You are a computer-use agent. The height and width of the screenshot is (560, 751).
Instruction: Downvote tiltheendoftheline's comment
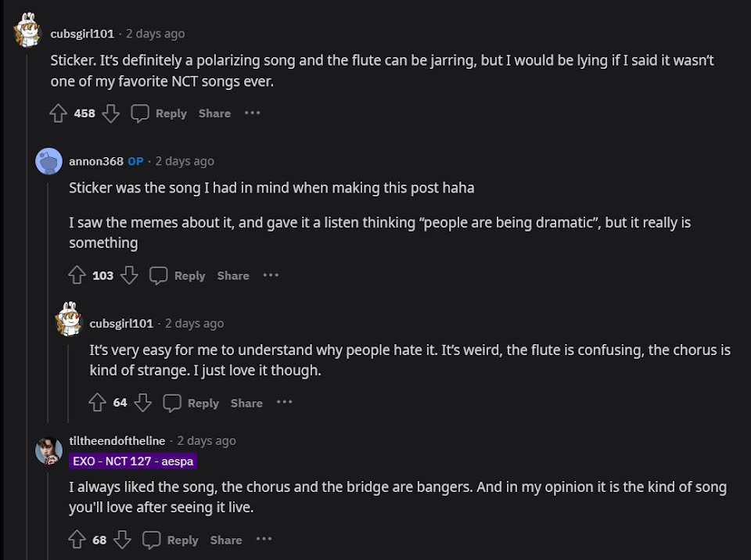(x=122, y=540)
